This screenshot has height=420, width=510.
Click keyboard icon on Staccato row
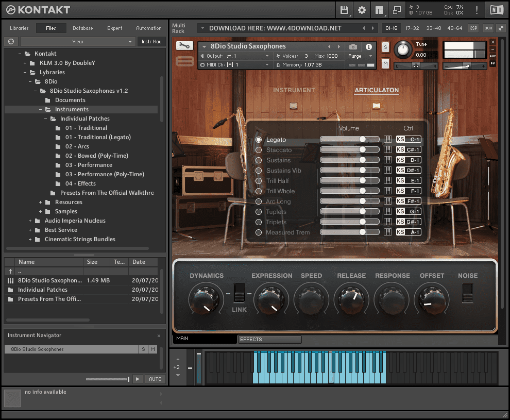coord(388,149)
